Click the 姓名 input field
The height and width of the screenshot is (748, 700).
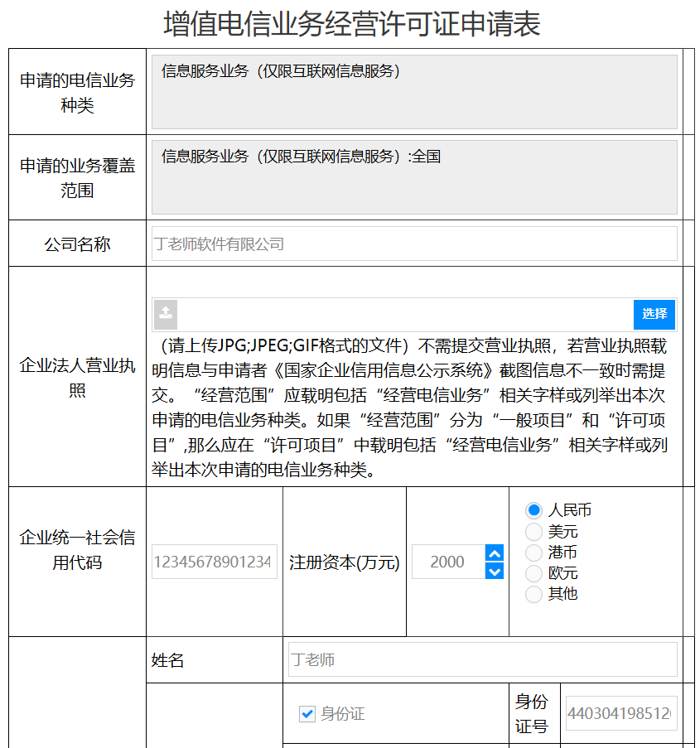tap(482, 660)
